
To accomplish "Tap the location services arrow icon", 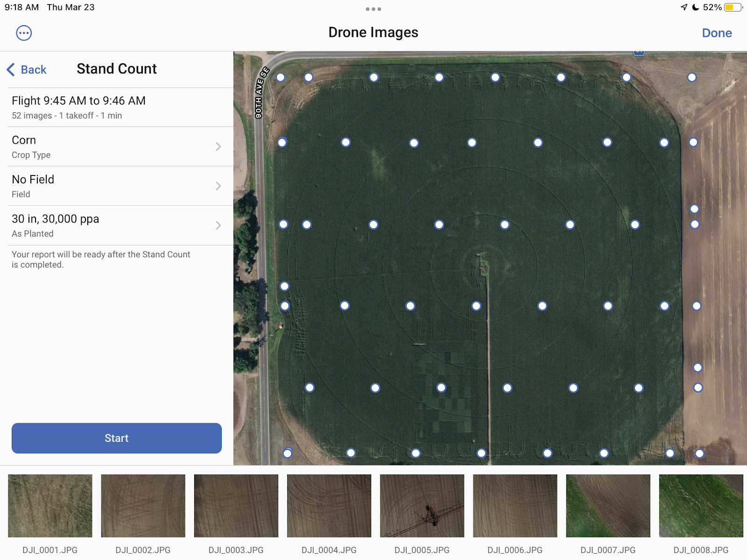I will pos(684,7).
